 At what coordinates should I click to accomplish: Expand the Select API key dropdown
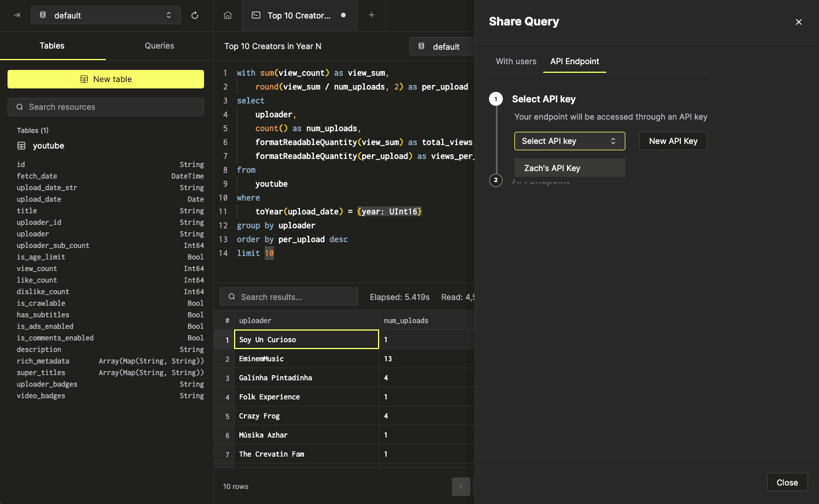tap(569, 141)
